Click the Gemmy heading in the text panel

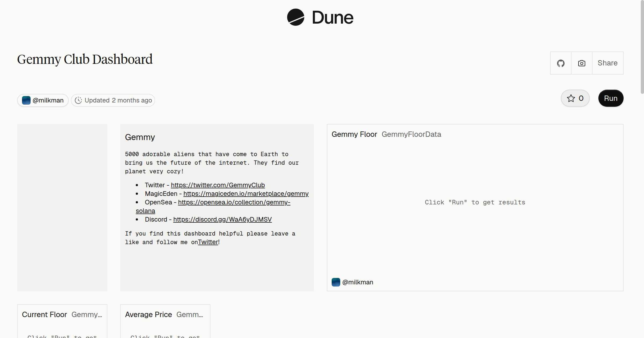coord(140,137)
